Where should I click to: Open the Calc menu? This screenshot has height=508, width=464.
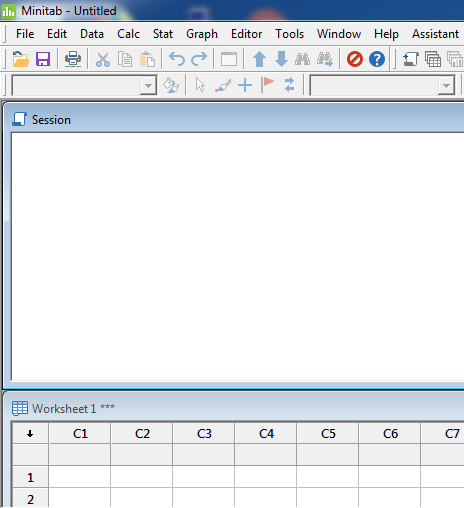128,34
